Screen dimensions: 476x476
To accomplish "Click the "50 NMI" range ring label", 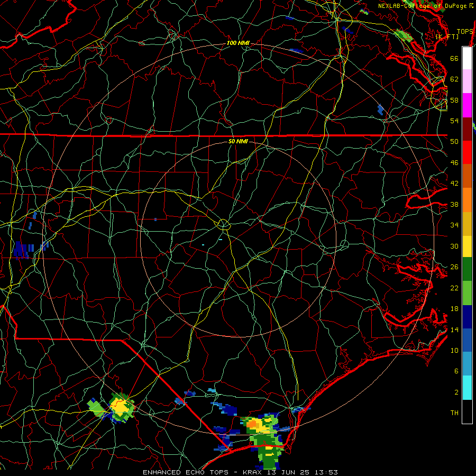I will (x=238, y=141).
